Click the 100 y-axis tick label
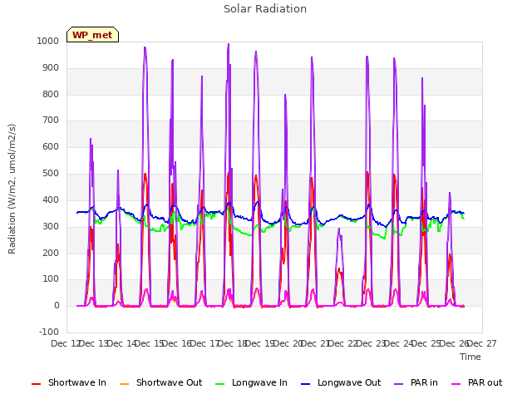The width and height of the screenshot is (532, 399). [51, 279]
